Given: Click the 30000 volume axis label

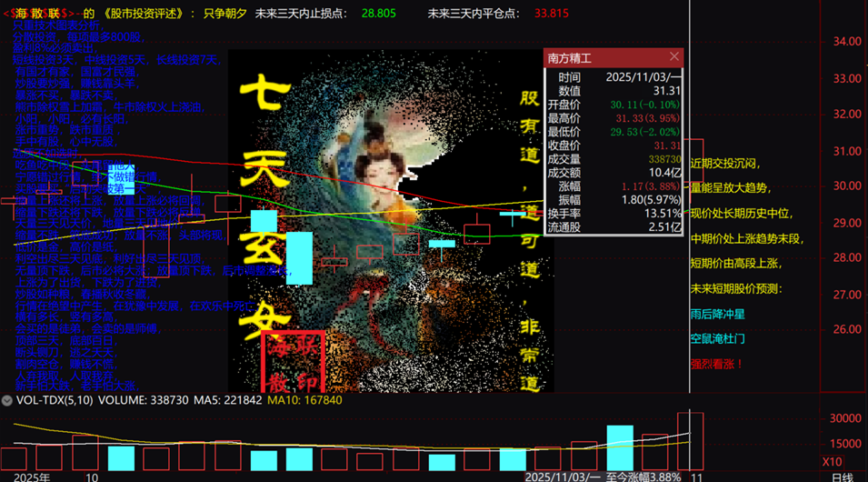Looking at the screenshot, I should [845, 418].
